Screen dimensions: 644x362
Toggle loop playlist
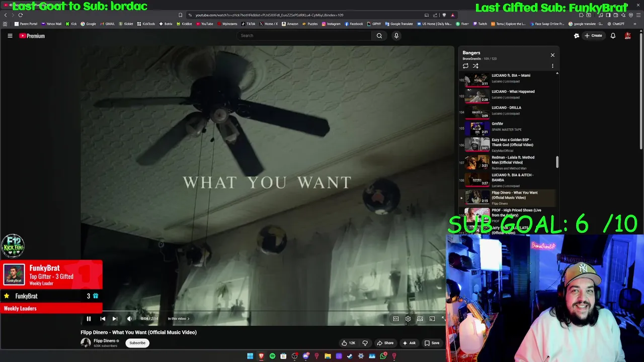pos(465,66)
